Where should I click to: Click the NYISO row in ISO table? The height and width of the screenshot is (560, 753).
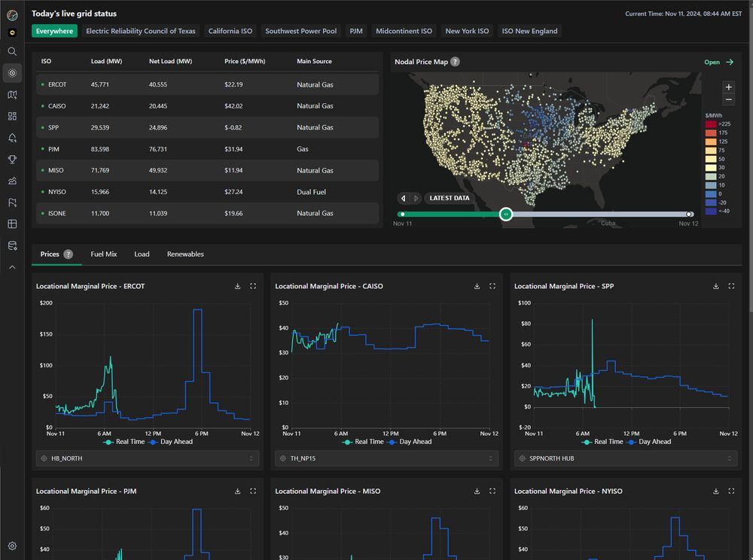tap(208, 192)
